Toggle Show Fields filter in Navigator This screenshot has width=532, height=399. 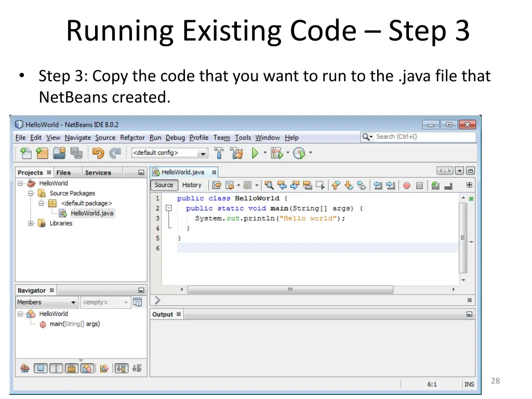tap(41, 368)
